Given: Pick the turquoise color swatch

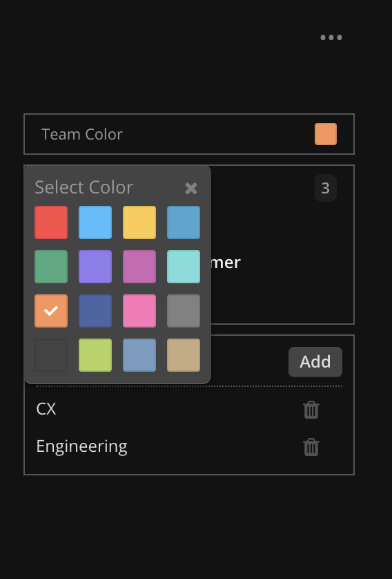Looking at the screenshot, I should tap(184, 267).
